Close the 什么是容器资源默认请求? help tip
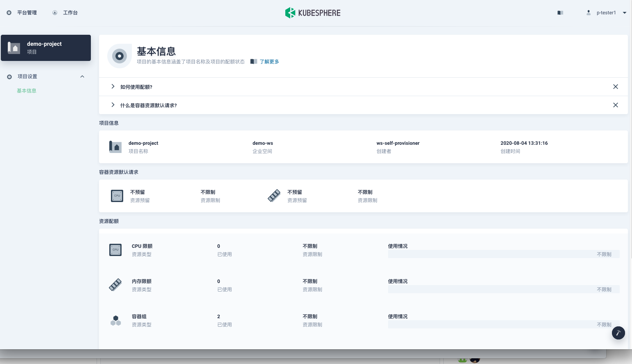The width and height of the screenshot is (632, 364). coord(616,105)
